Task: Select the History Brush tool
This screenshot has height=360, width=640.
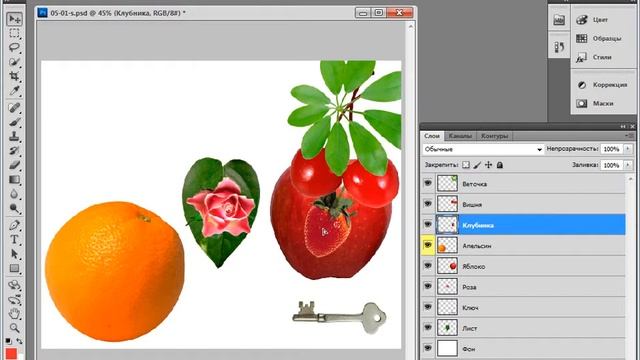Action: click(x=14, y=151)
